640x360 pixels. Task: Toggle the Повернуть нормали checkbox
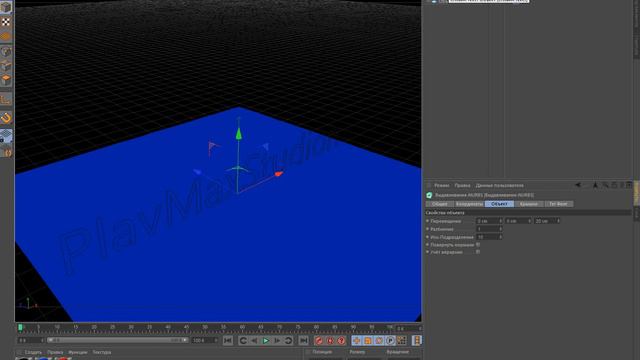point(478,245)
